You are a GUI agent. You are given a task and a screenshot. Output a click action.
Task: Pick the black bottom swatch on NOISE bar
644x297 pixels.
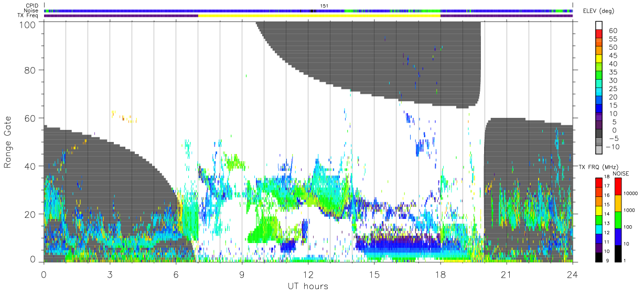pyautogui.click(x=618, y=252)
